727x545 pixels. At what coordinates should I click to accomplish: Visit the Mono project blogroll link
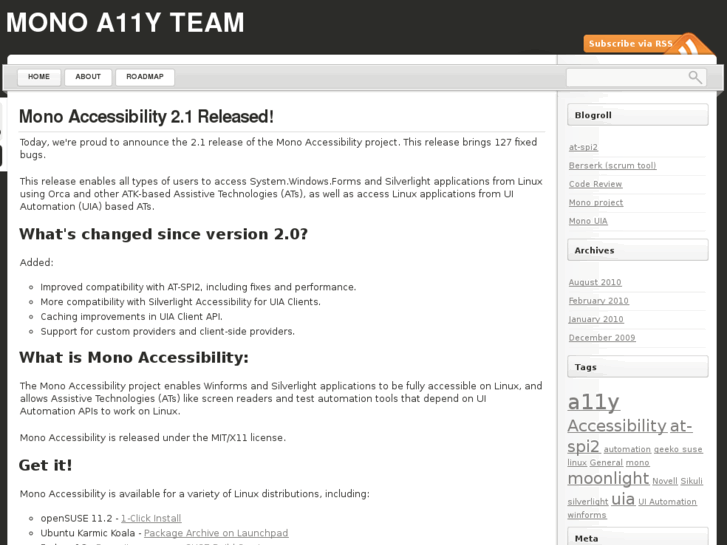[596, 203]
